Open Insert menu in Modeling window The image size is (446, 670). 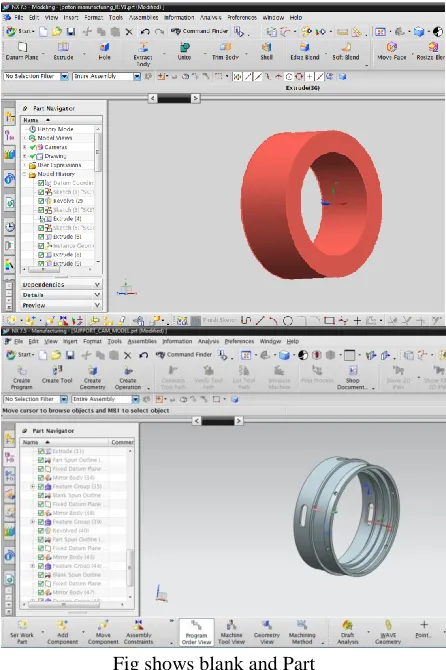click(71, 18)
